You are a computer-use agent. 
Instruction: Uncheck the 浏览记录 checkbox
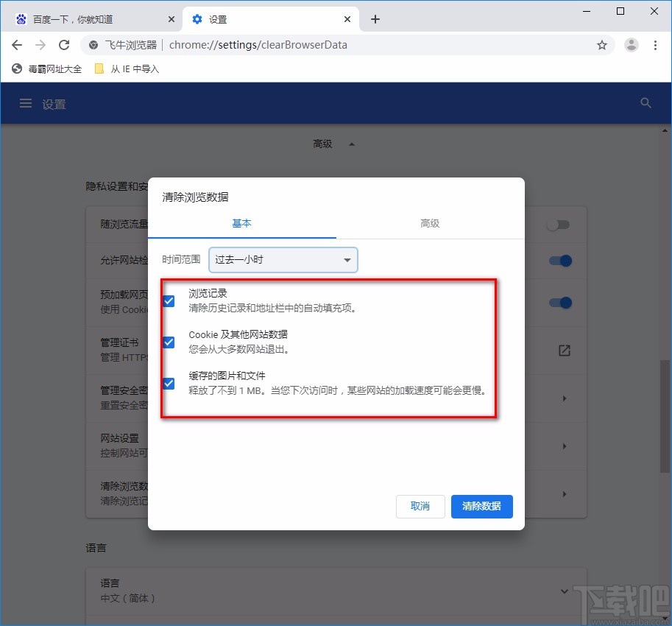(x=169, y=300)
